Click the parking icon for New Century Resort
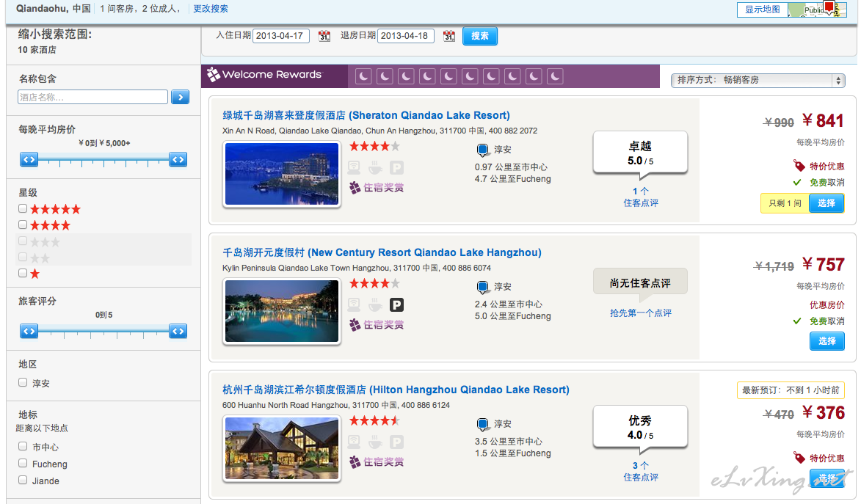The image size is (861, 504). [x=396, y=304]
